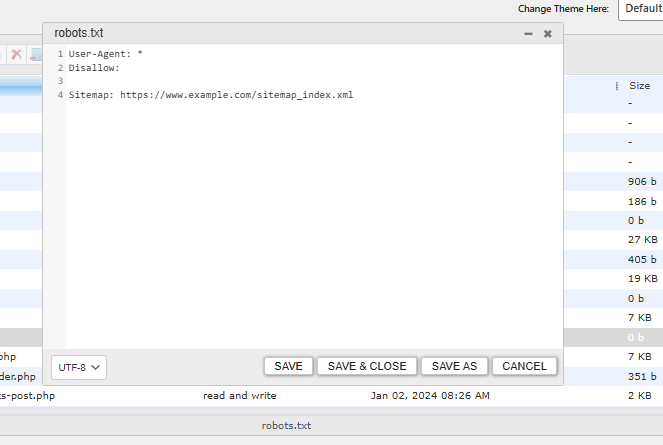Click the highlighted 0 b file row
This screenshot has width=663, height=445.
pyautogui.click(x=612, y=337)
